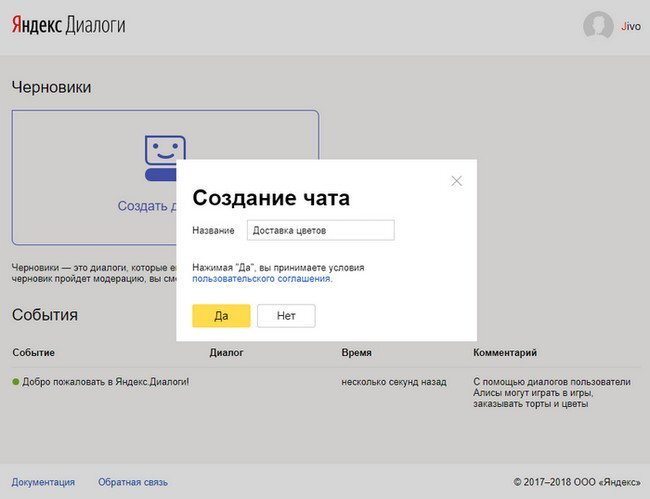
Task: Open the Документация footer link
Action: [x=43, y=482]
